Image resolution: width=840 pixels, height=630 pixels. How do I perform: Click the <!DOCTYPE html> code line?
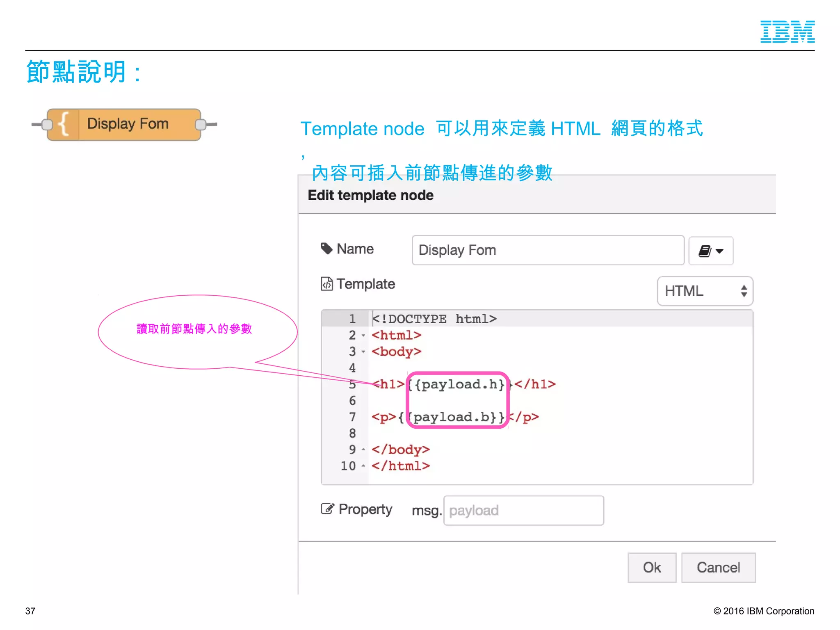click(x=434, y=319)
